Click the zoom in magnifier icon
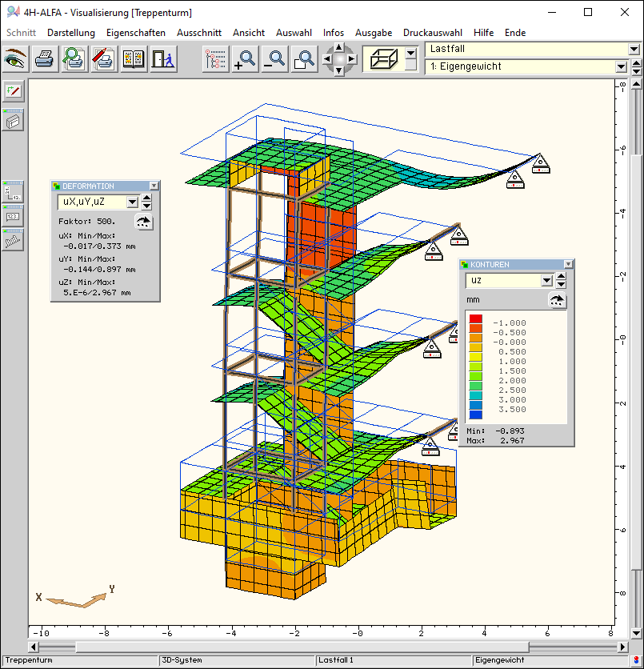 pos(245,59)
